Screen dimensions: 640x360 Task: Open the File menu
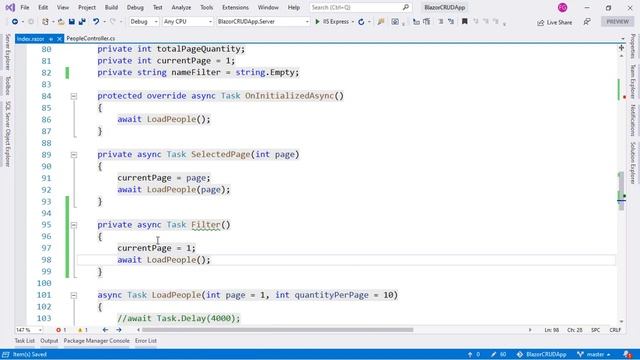click(x=24, y=7)
